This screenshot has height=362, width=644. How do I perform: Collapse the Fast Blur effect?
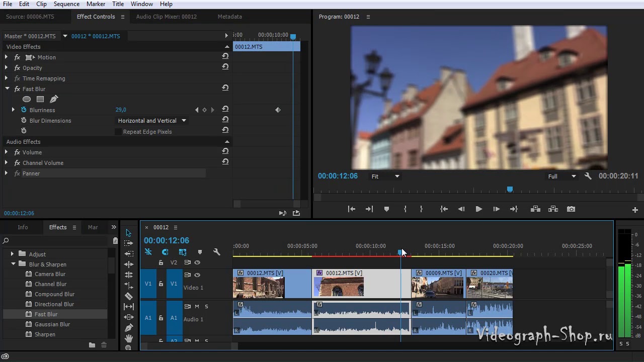coord(7,88)
